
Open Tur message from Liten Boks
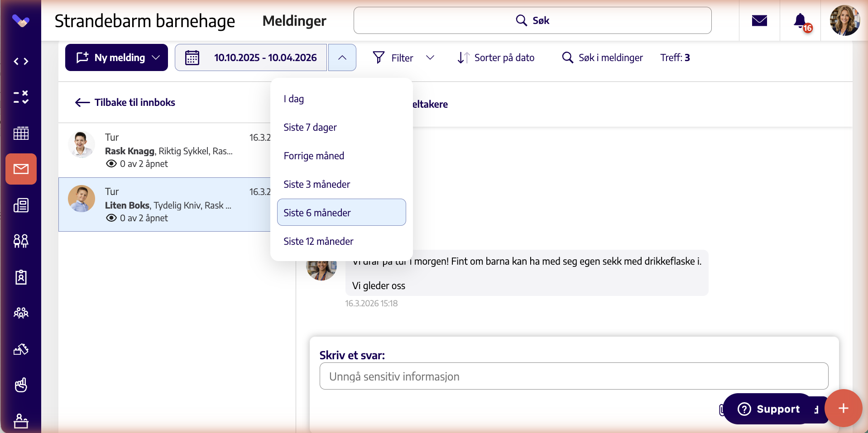coord(165,205)
